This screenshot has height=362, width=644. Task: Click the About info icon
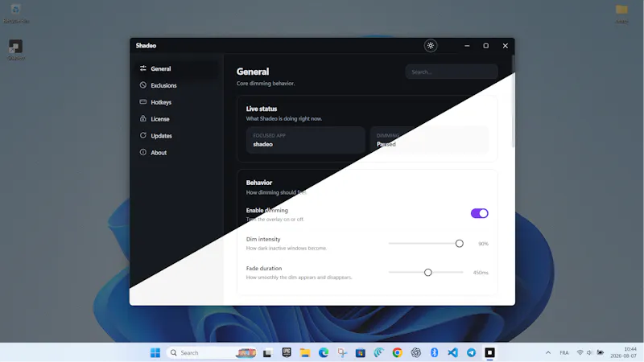[143, 152]
